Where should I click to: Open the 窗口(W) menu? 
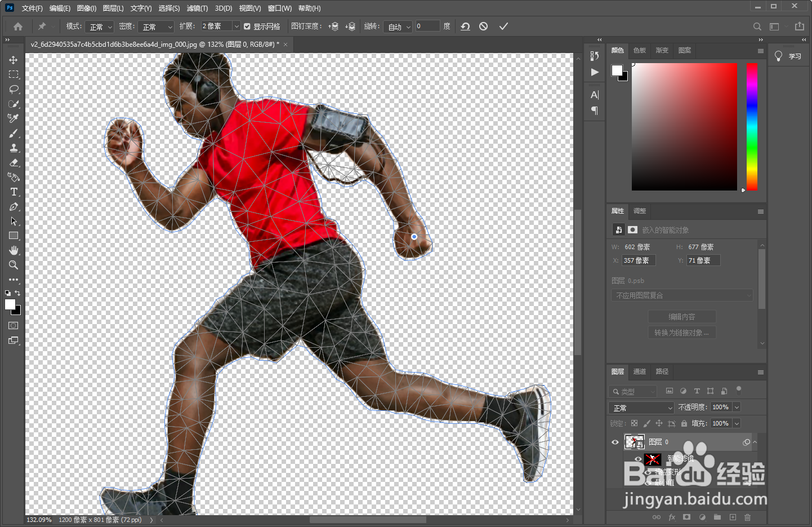click(x=280, y=8)
